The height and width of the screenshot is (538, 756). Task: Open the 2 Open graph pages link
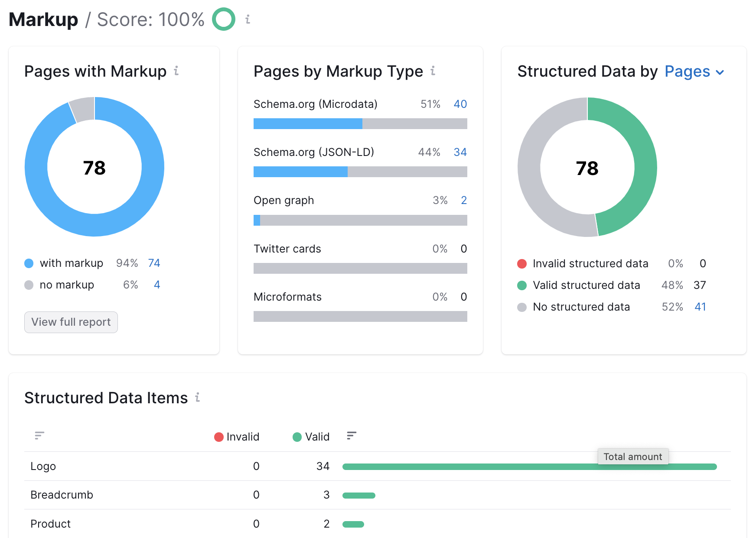click(464, 200)
